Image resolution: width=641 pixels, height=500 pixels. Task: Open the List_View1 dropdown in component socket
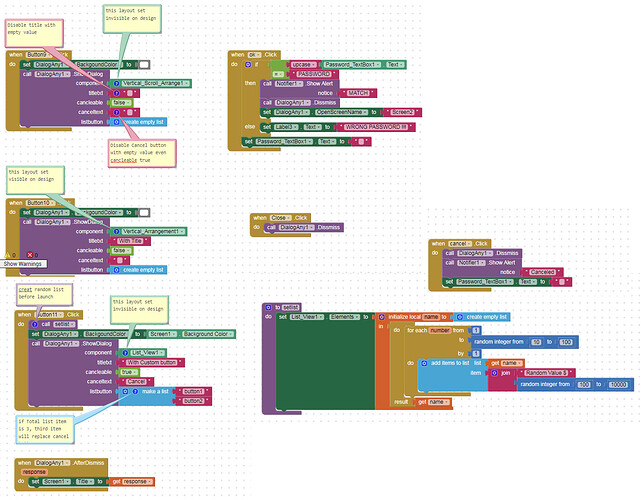coord(147,352)
